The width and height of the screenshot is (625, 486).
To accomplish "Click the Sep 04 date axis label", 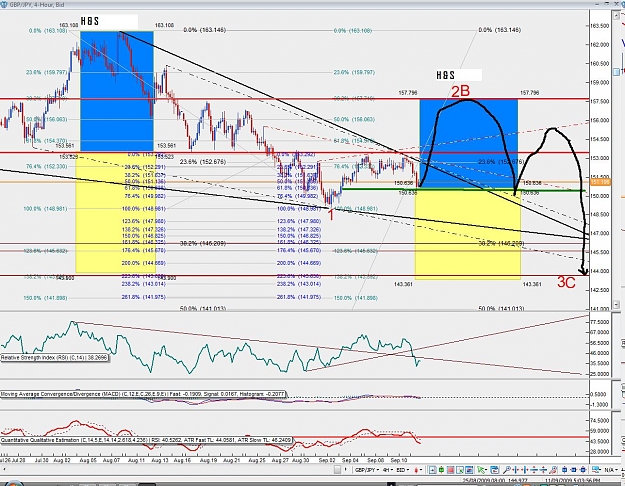I will [x=350, y=460].
